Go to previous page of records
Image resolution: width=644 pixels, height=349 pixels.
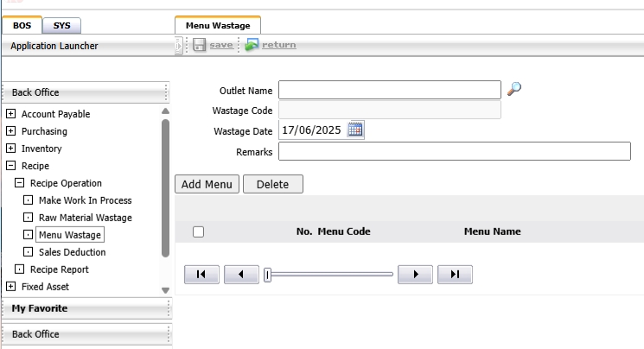[241, 274]
